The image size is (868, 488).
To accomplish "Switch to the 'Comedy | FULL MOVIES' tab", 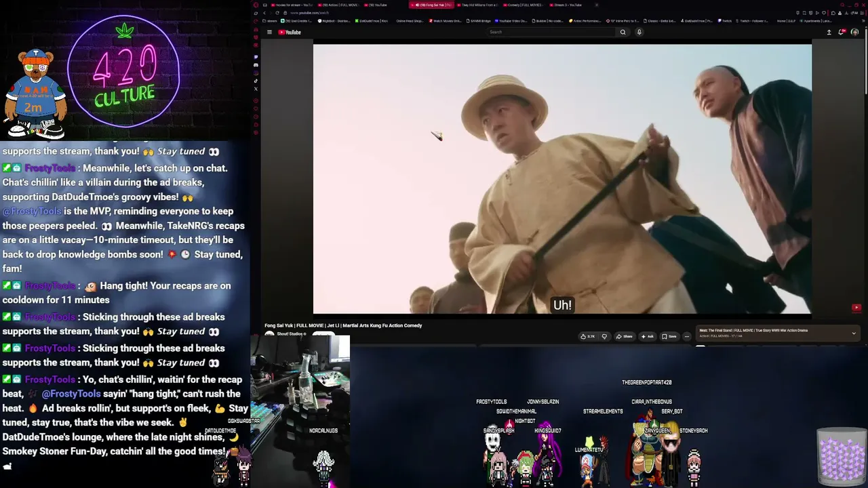I will (x=524, y=5).
